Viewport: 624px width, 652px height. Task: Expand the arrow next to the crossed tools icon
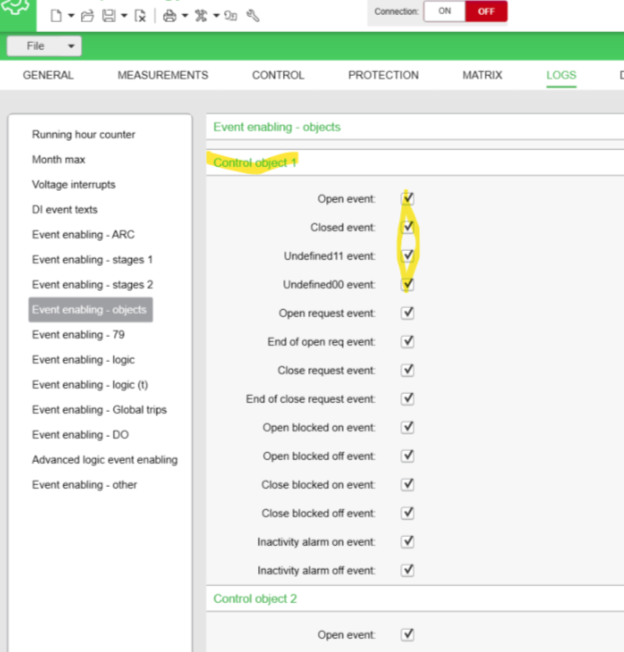click(216, 16)
